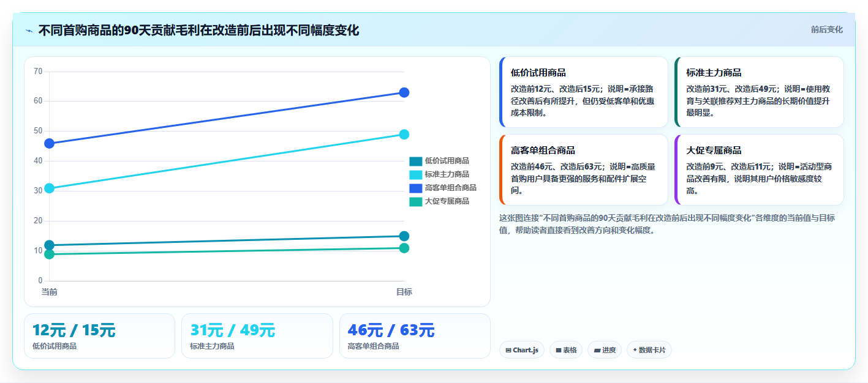Click the 进度 tag chip
868x383 pixels.
605,350
